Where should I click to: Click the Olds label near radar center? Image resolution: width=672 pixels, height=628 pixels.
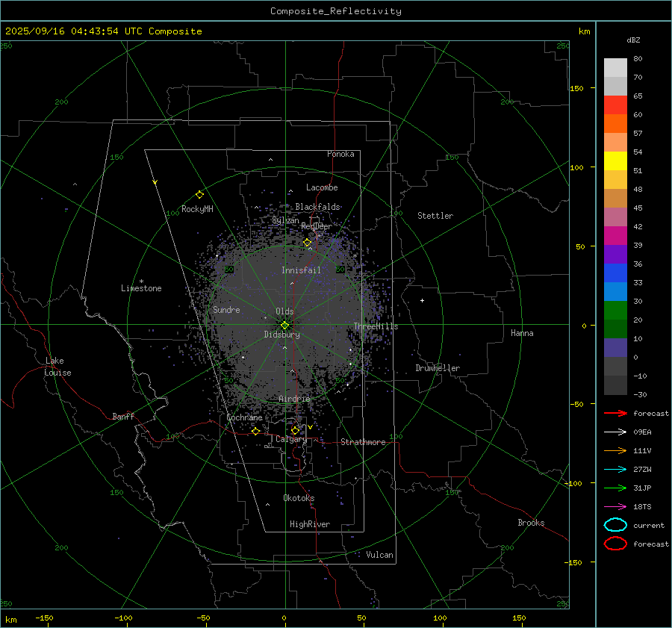284,311
